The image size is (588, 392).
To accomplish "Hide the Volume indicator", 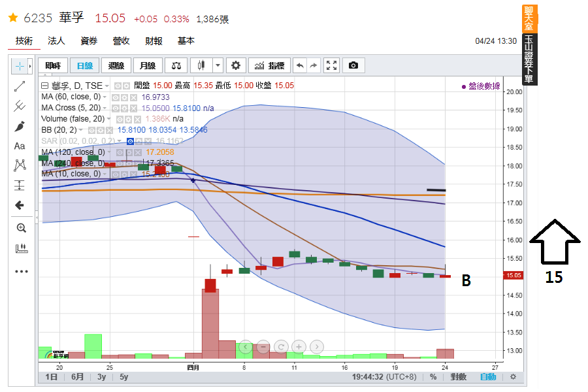I will pos(120,120).
